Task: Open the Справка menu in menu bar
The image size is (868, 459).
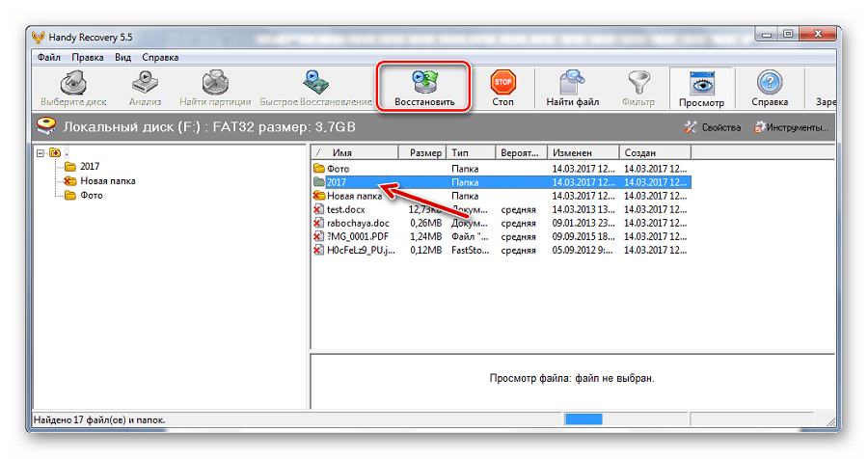Action: pos(160,57)
